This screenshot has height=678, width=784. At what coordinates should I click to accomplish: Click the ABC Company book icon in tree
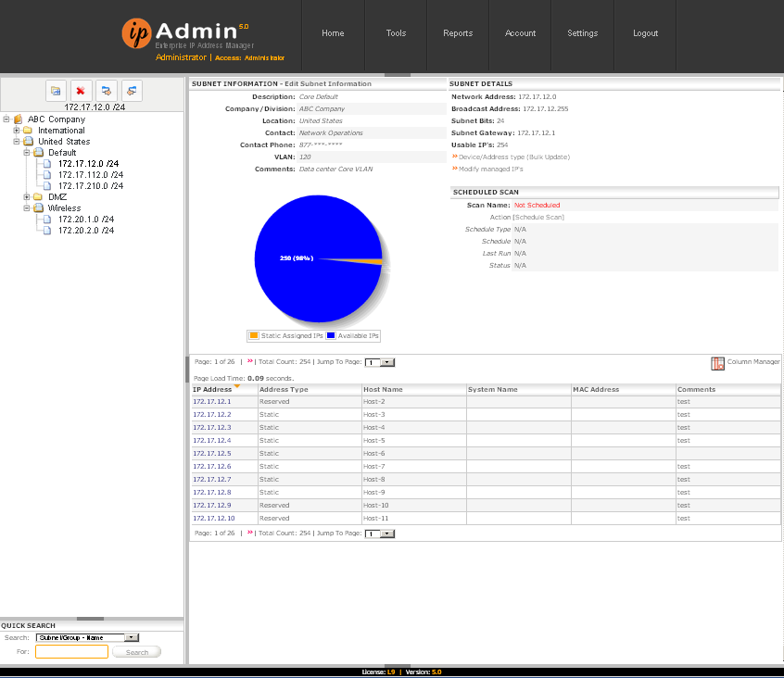point(18,119)
